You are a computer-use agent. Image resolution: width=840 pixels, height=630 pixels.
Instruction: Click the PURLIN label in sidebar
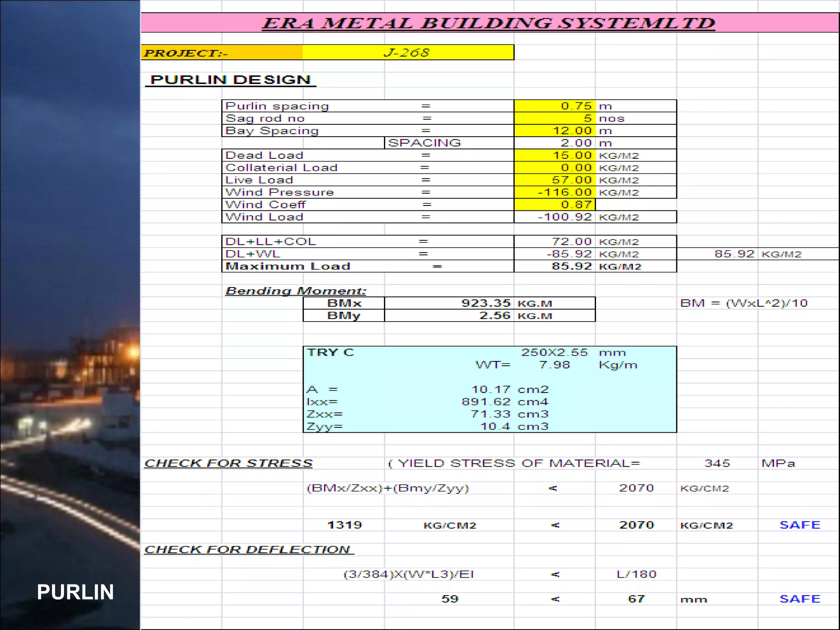[75, 592]
